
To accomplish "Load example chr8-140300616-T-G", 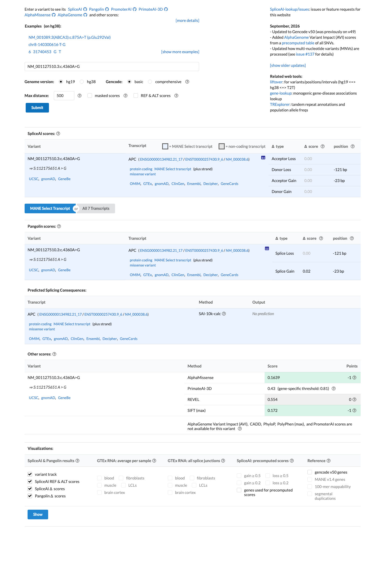I will point(47,45).
